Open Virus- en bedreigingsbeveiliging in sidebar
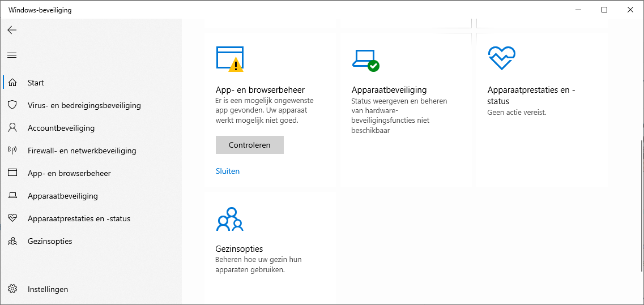 (91, 105)
